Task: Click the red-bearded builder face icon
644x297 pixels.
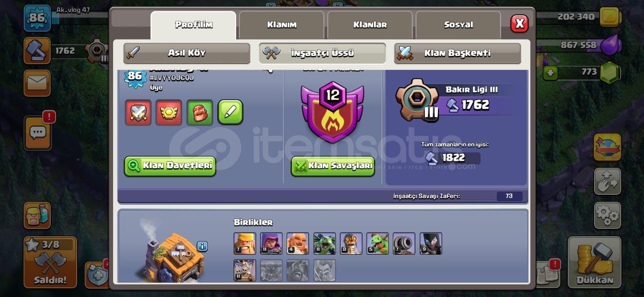Action: (x=200, y=113)
